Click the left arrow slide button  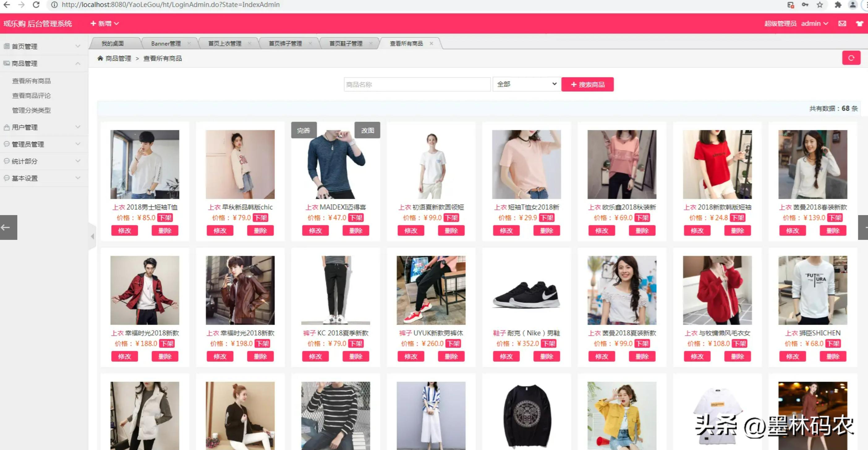click(x=8, y=227)
